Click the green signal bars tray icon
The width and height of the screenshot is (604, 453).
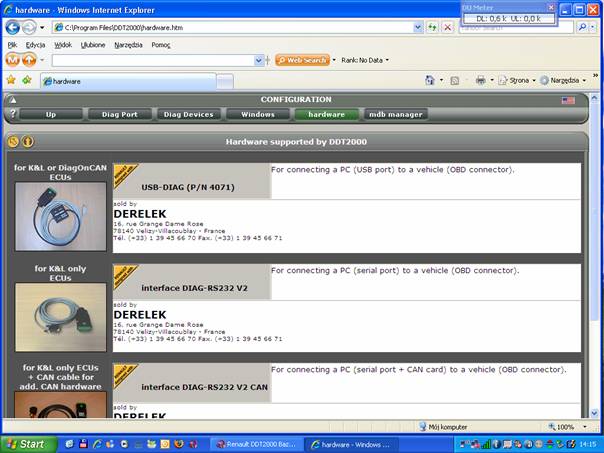click(x=487, y=444)
